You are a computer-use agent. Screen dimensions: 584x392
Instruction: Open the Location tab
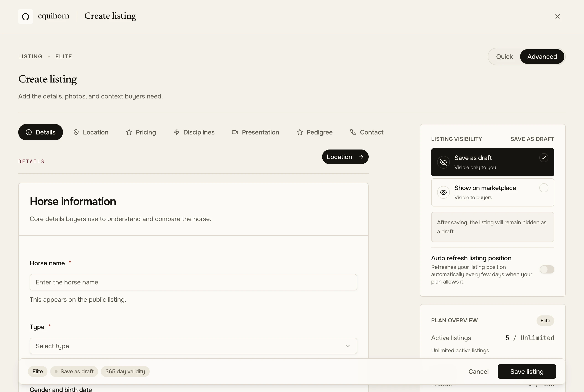coord(91,132)
